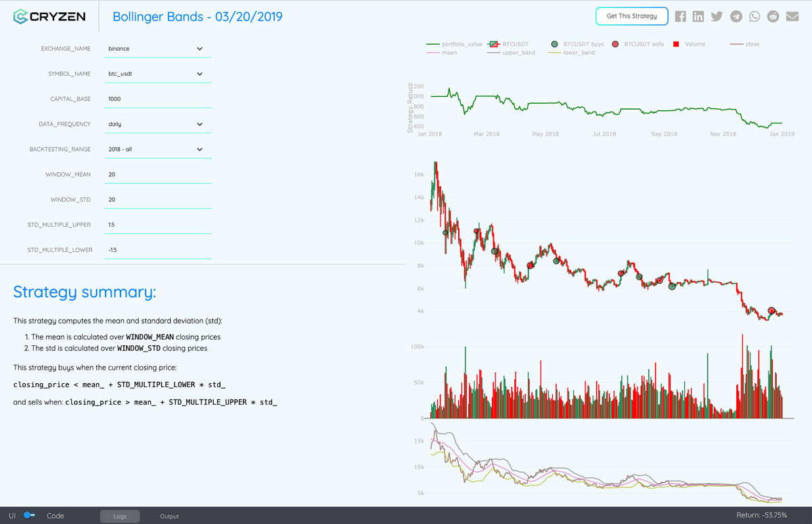Share the strategy on Facebook
Screen dimensions: 812x524
pos(680,16)
